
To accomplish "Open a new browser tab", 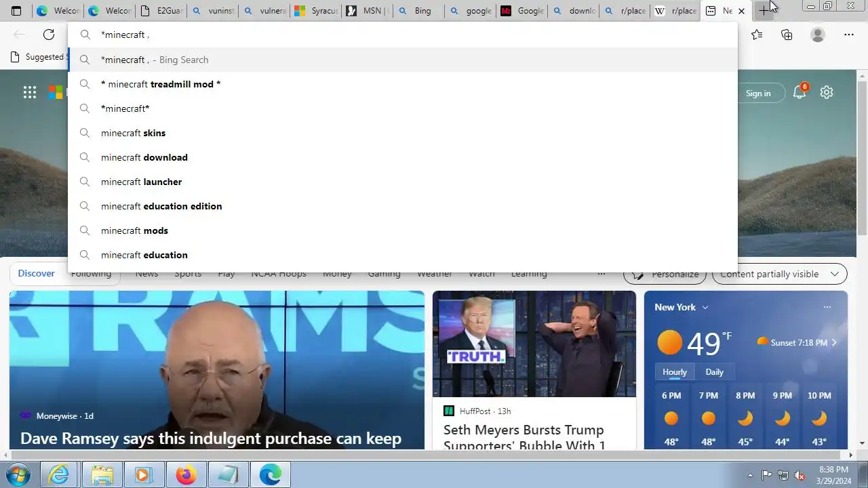I will click(x=764, y=11).
